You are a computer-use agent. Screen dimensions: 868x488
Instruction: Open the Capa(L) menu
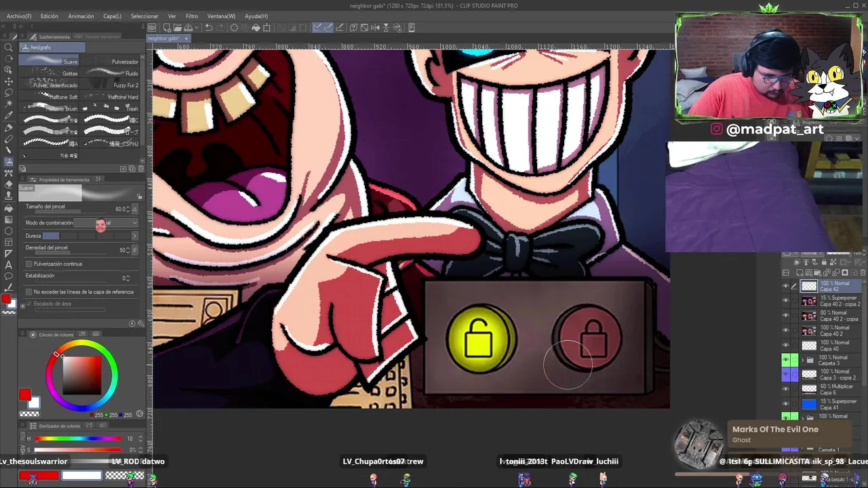pos(113,16)
